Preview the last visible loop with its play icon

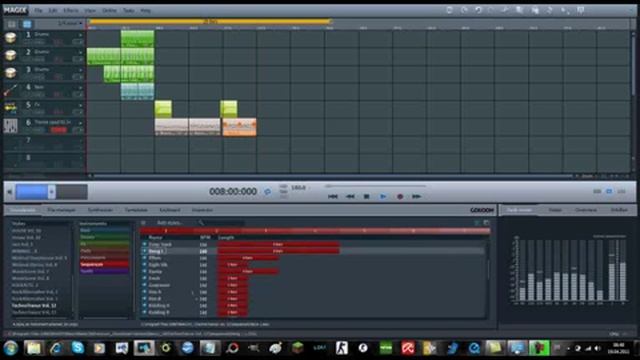tap(144, 312)
